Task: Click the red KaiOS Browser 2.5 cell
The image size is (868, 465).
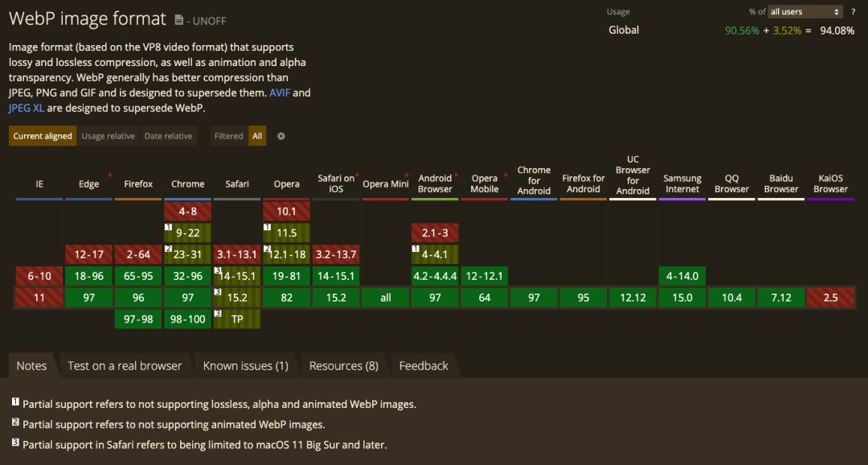Action: (x=830, y=298)
